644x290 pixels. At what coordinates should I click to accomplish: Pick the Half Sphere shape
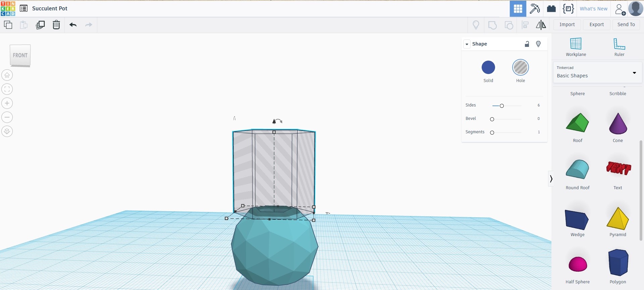pos(578,264)
